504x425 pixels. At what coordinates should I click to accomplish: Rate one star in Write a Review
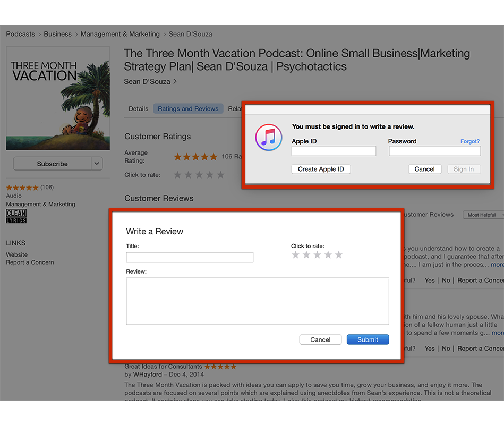coord(295,255)
